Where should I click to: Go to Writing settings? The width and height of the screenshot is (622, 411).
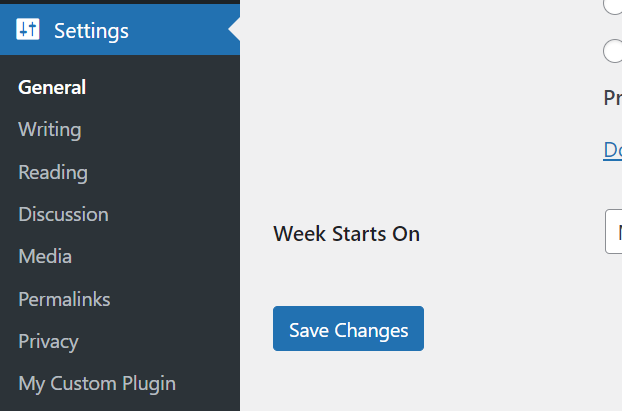(50, 129)
